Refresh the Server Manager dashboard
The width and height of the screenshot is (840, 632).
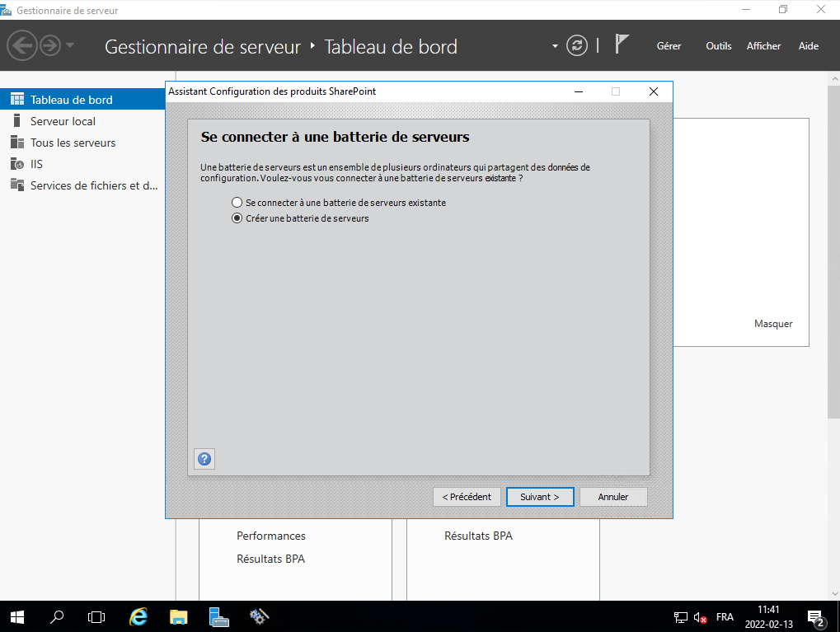coord(577,45)
